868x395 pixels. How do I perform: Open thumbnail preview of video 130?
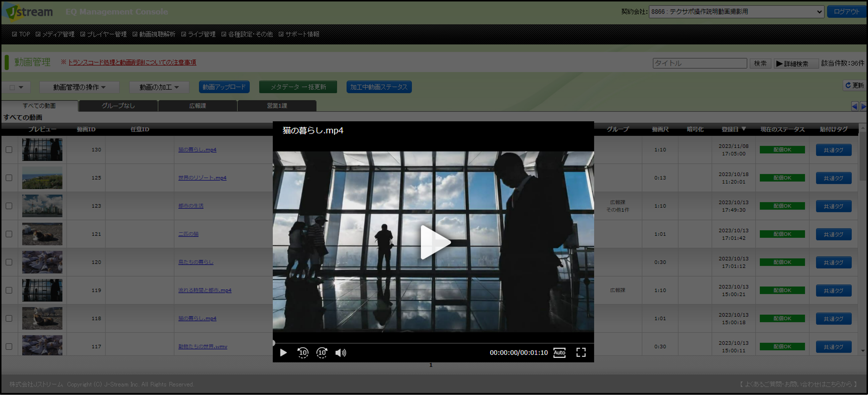point(42,150)
